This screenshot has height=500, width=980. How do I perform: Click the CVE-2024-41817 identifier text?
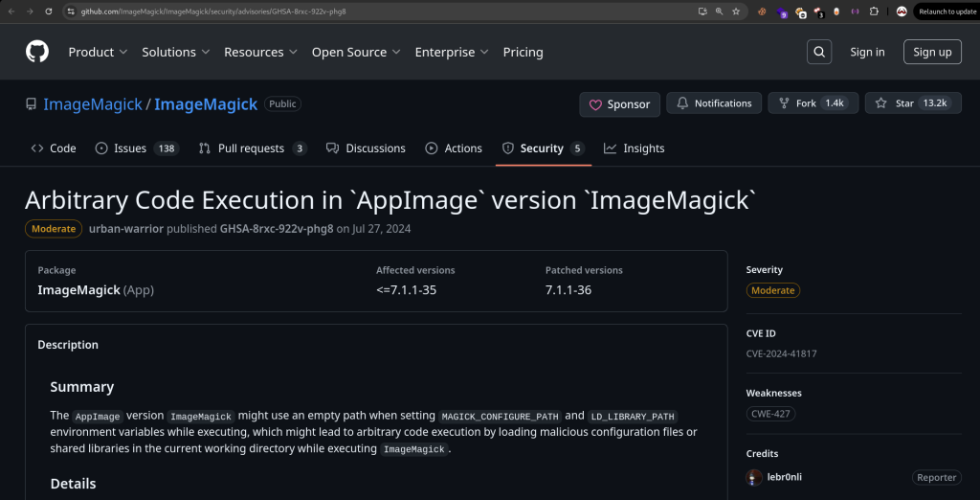(781, 353)
